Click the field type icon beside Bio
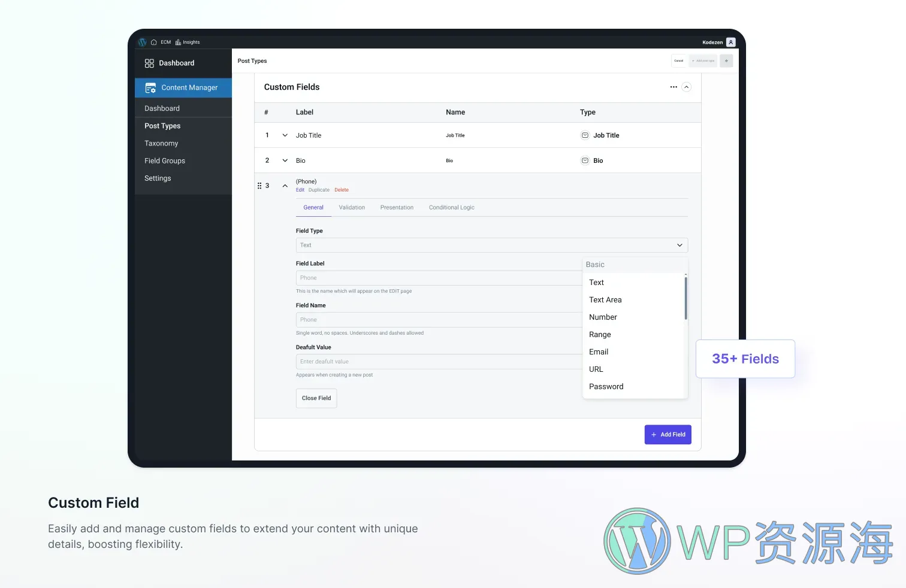Screen dimensions: 906x588 coord(584,160)
